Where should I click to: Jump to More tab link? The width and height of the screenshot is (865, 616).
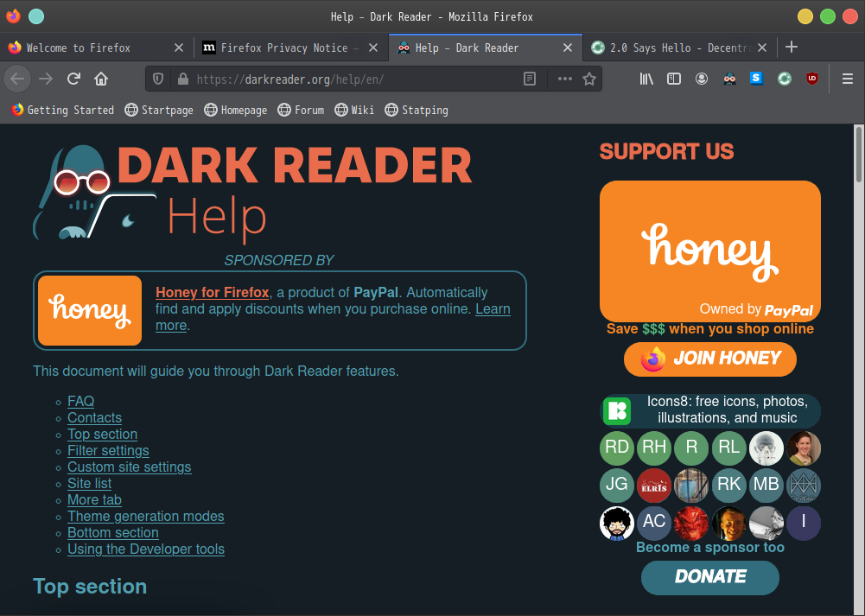pyautogui.click(x=94, y=499)
